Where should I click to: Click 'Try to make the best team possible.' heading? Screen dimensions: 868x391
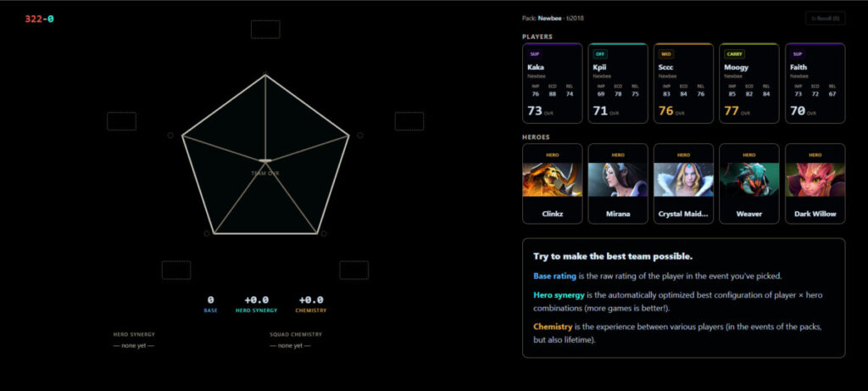point(613,256)
